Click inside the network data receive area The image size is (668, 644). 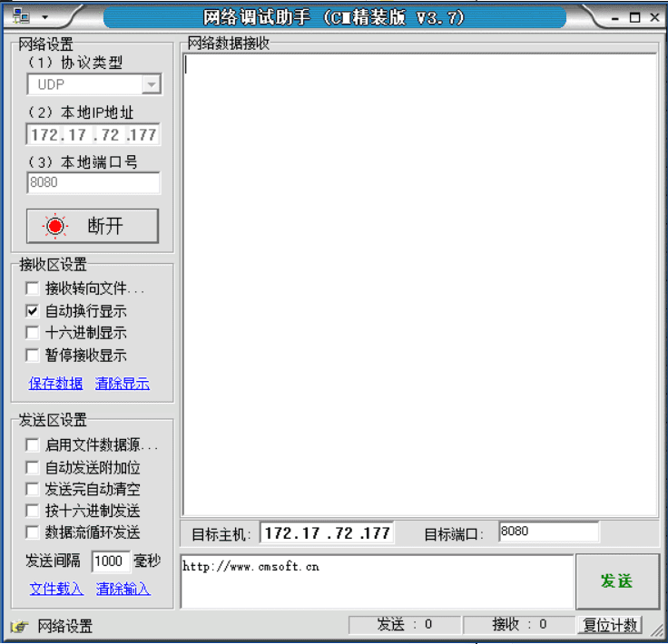click(x=420, y=284)
